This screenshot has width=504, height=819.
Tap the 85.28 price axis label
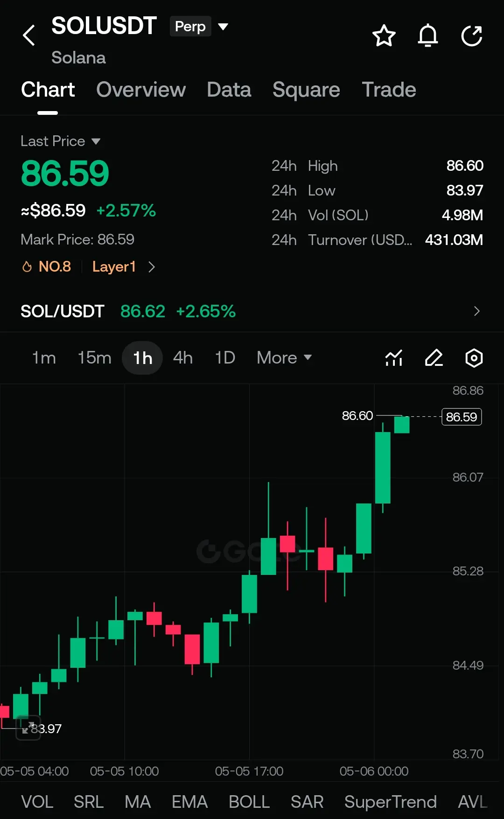468,571
